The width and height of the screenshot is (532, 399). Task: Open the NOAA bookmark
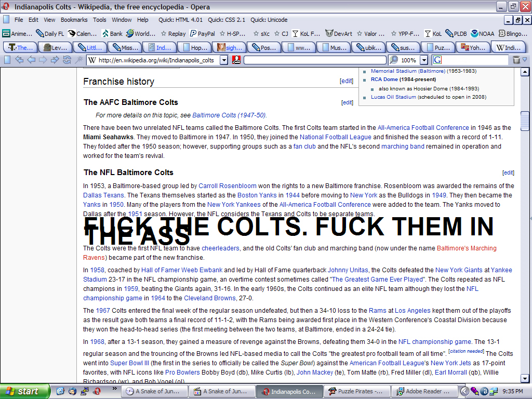pos(482,34)
